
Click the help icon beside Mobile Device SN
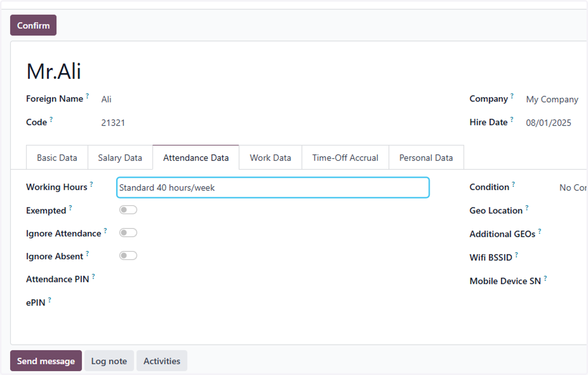[x=545, y=278]
